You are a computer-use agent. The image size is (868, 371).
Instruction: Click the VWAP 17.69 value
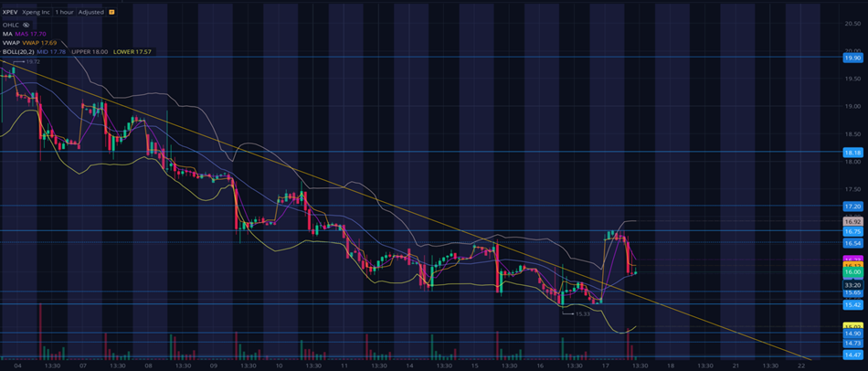click(39, 43)
